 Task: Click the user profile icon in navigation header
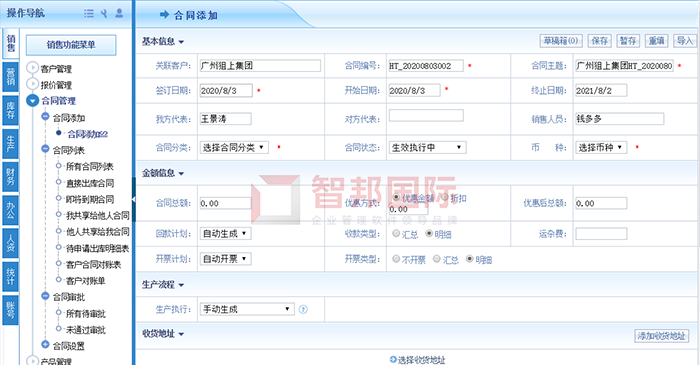click(x=119, y=13)
